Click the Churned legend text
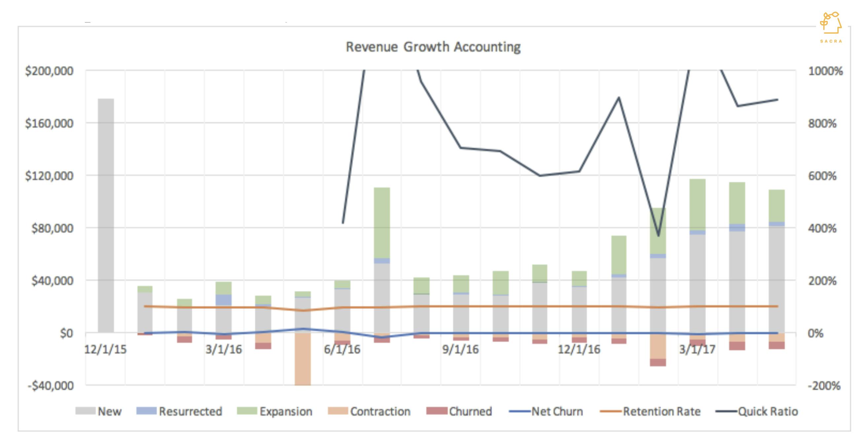Image resolution: width=868 pixels, height=443 pixels. coord(470,411)
